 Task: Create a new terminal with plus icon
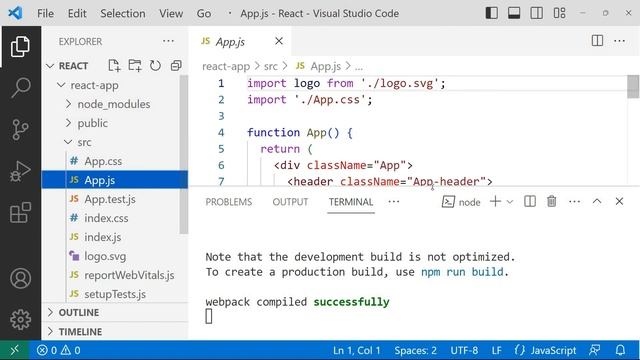coord(495,201)
